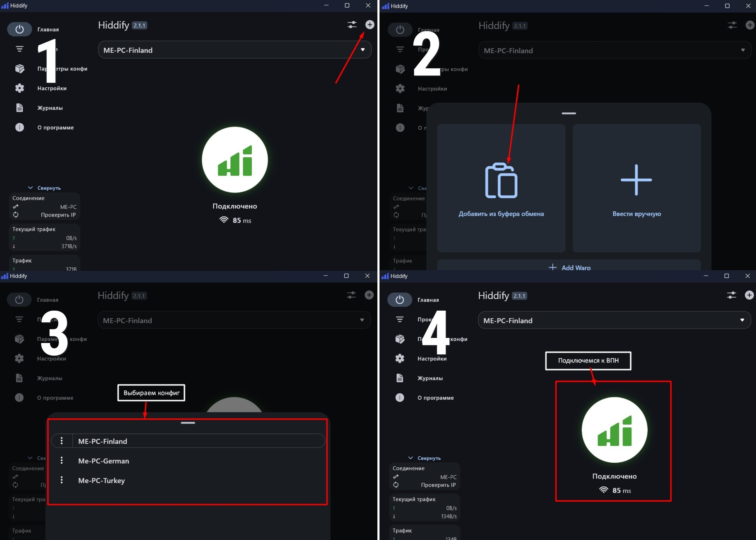Toggle the power Главная button in screenshot 4
Image resolution: width=756 pixels, height=540 pixels.
pyautogui.click(x=400, y=300)
